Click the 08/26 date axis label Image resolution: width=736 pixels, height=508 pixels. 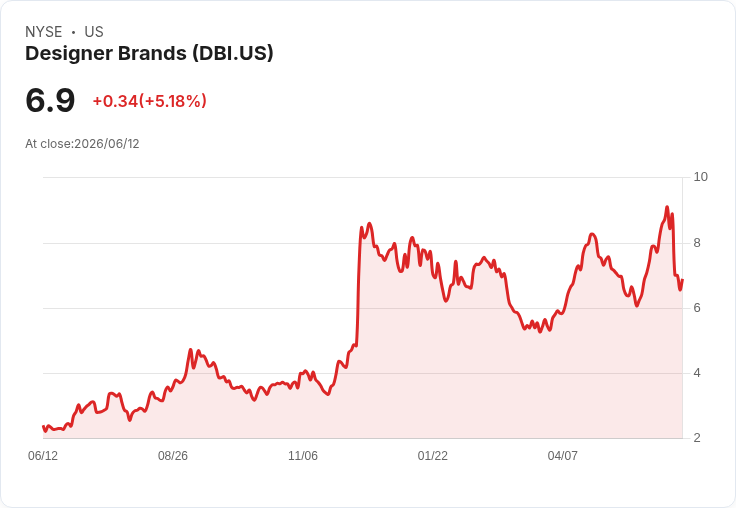173,455
